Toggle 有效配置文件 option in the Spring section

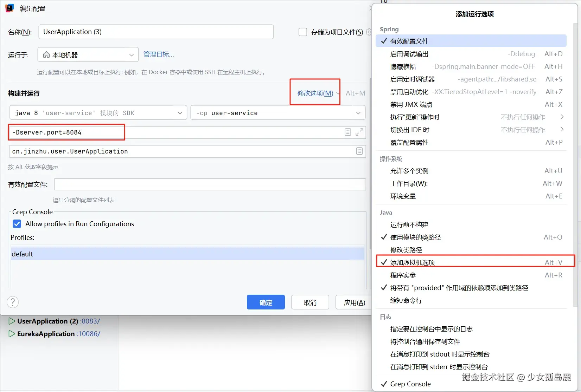tap(471, 41)
